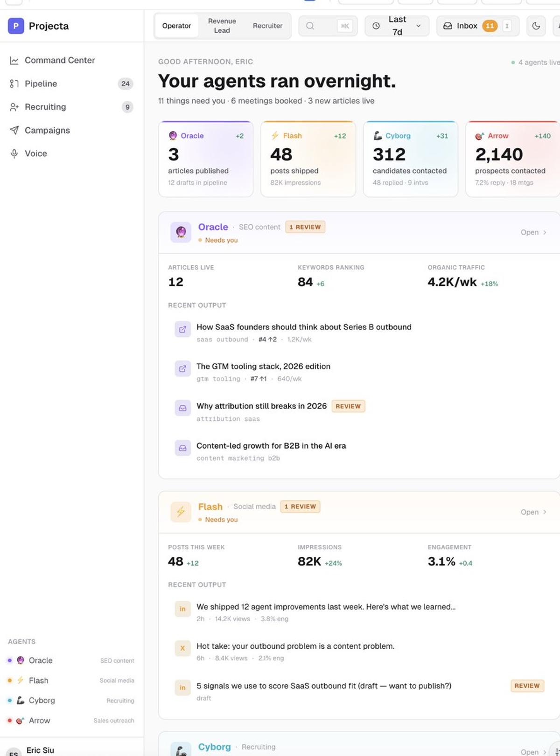Click the Cyborg section robot arm icon
The height and width of the screenshot is (756, 560).
coord(181,749)
